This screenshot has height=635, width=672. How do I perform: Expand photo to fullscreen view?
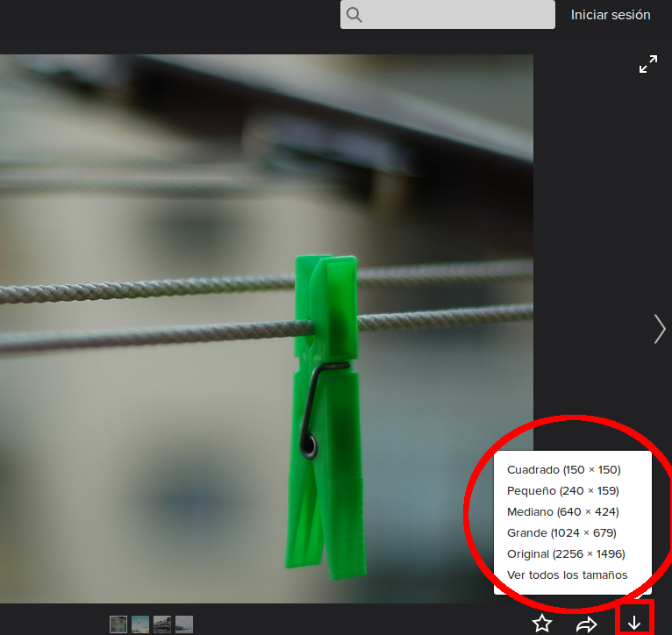[x=648, y=64]
